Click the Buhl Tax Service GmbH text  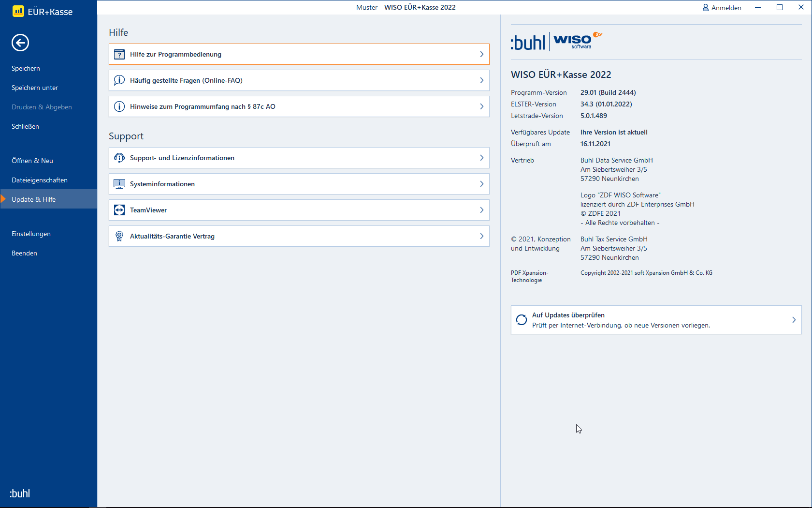[x=614, y=239]
